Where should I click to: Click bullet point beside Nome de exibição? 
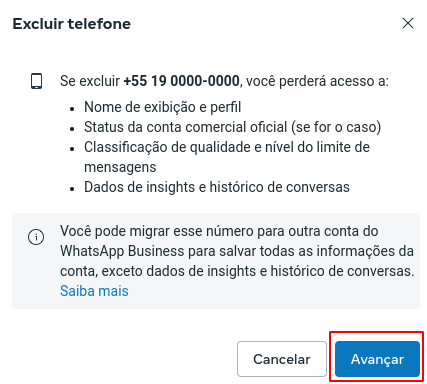pos(72,109)
